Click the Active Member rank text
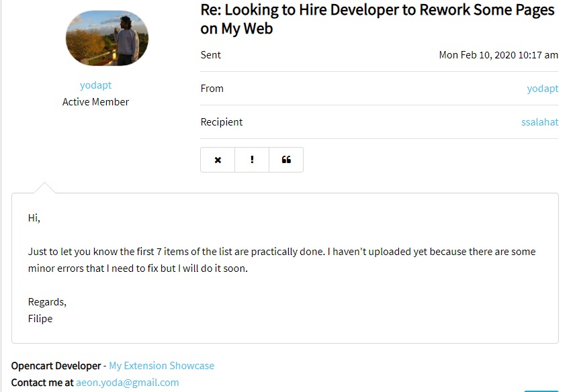Image resolution: width=573 pixels, height=392 pixels. click(x=95, y=102)
